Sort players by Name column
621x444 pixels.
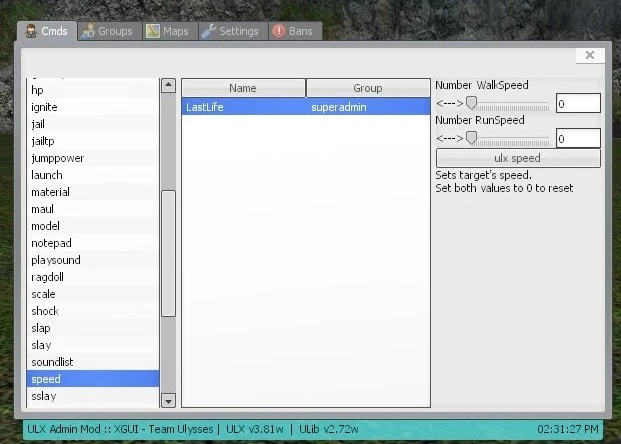[x=243, y=88]
